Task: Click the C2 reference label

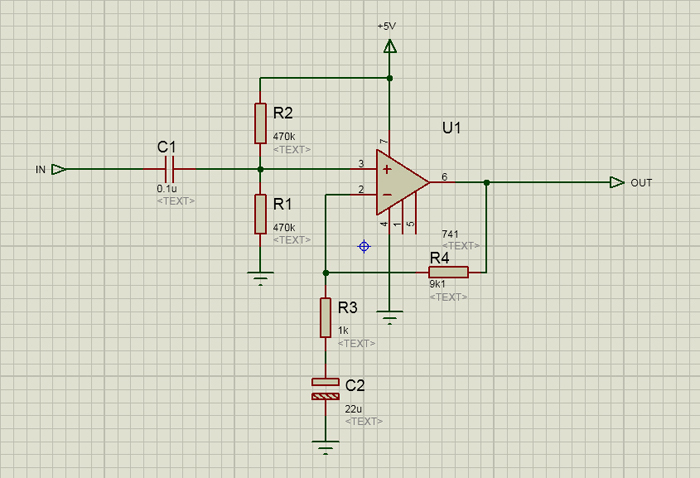Action: [x=355, y=385]
